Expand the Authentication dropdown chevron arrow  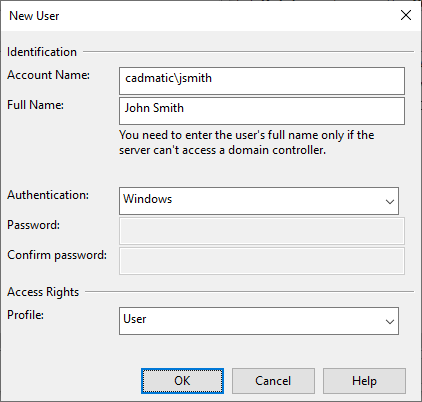[x=390, y=202]
